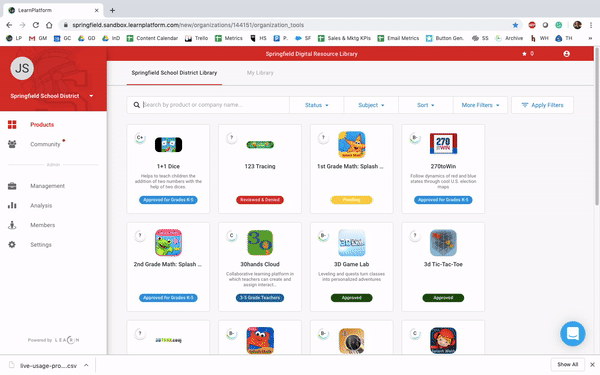Viewport: 600px width, 375px height.
Task: Click the 3-5 Grade Teachers badge
Action: pos(260,298)
